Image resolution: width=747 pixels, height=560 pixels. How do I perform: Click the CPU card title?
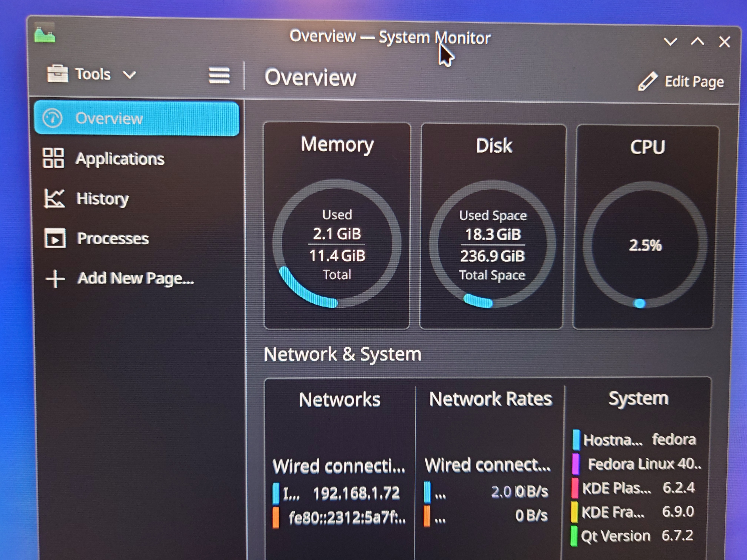pyautogui.click(x=647, y=147)
